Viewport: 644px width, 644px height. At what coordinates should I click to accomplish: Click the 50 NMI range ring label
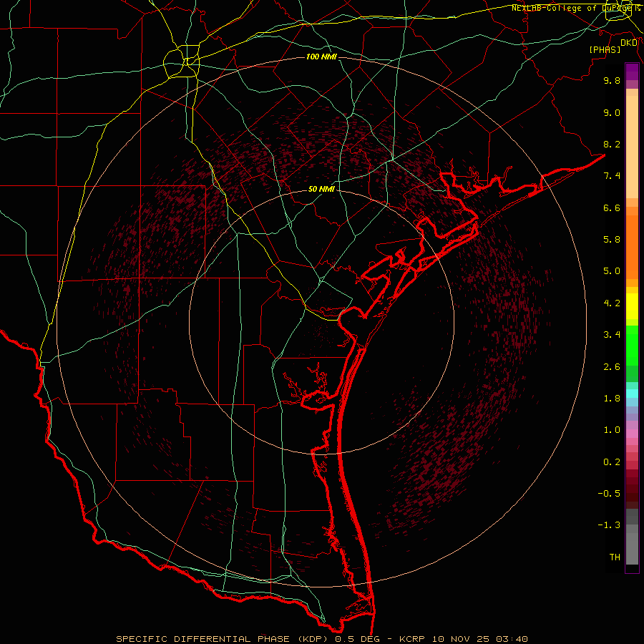point(321,189)
